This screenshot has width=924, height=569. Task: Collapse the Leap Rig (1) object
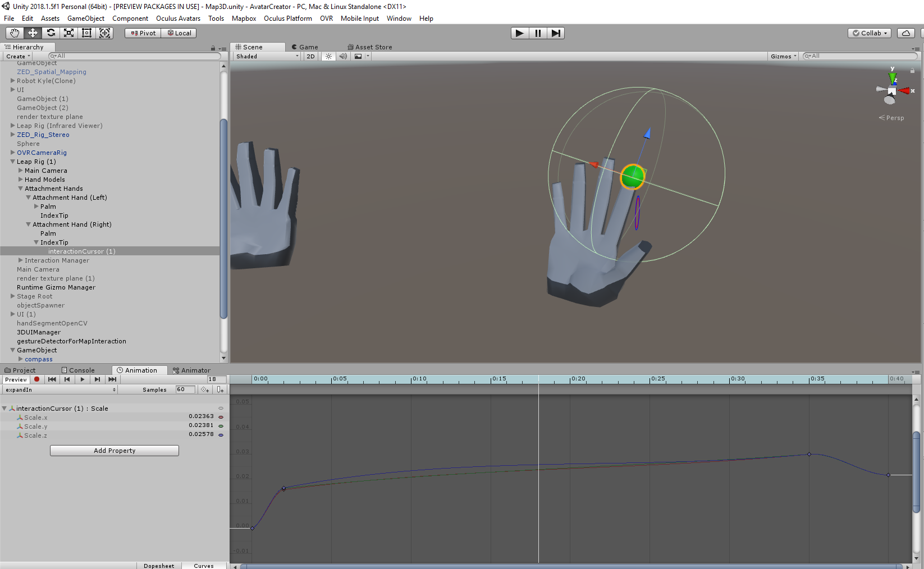coord(12,162)
